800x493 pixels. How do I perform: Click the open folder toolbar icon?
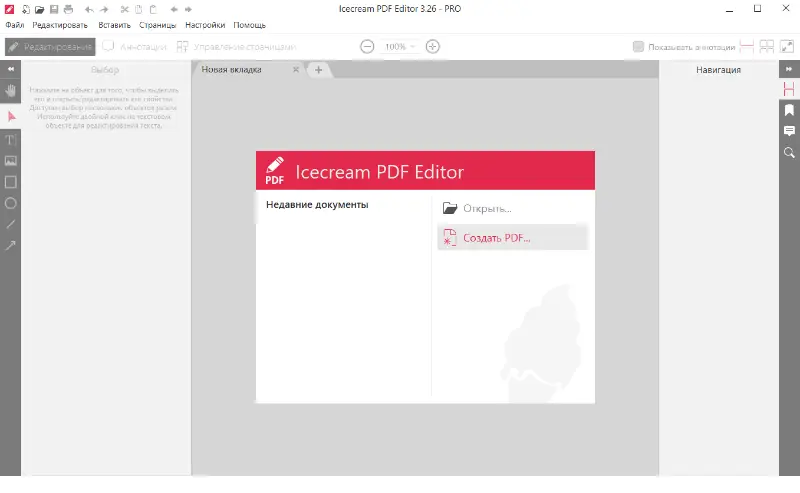click(39, 9)
